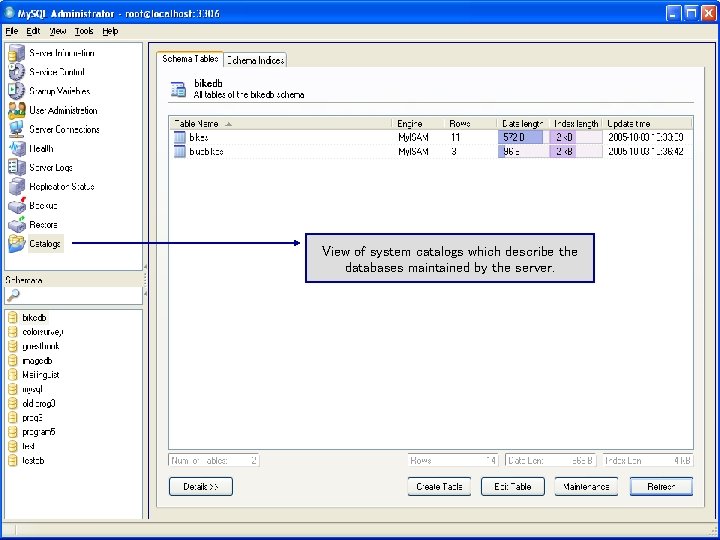
Task: Switch to the Schema Indices tab
Action: click(x=255, y=60)
